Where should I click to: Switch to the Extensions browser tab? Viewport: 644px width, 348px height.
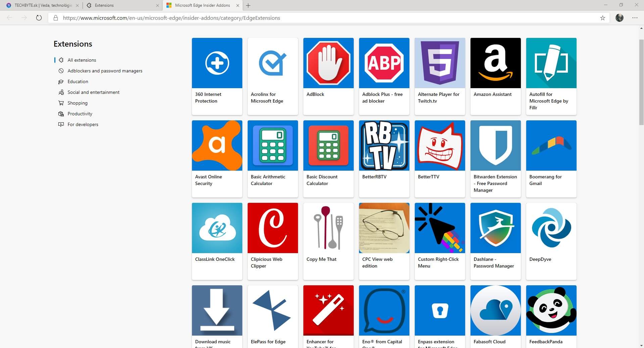(x=122, y=5)
